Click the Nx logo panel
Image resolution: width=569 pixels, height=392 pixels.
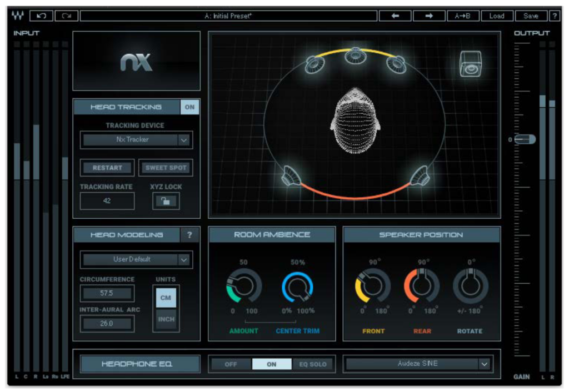[137, 61]
